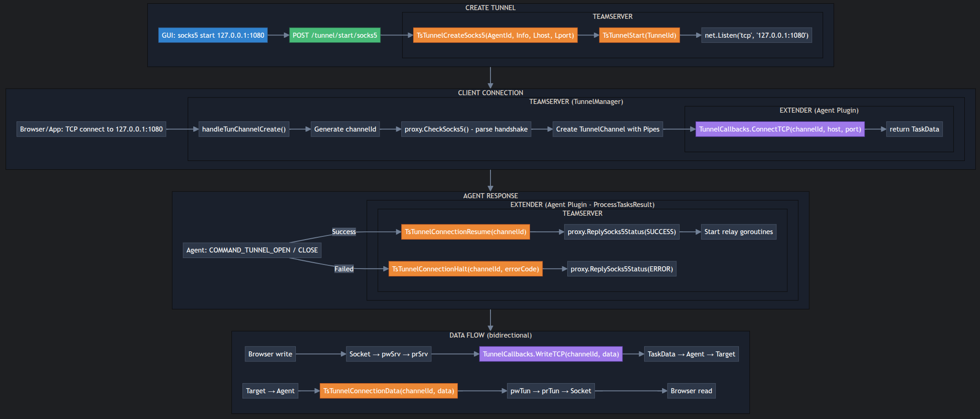Click the handleTunChannelCreate() node
Viewport: 980px width, 419px height.
243,129
